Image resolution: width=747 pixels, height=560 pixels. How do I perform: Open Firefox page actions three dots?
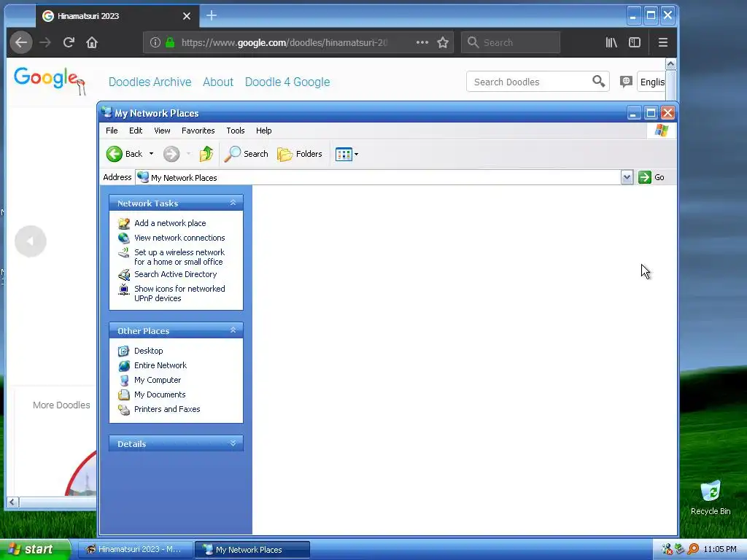point(422,42)
